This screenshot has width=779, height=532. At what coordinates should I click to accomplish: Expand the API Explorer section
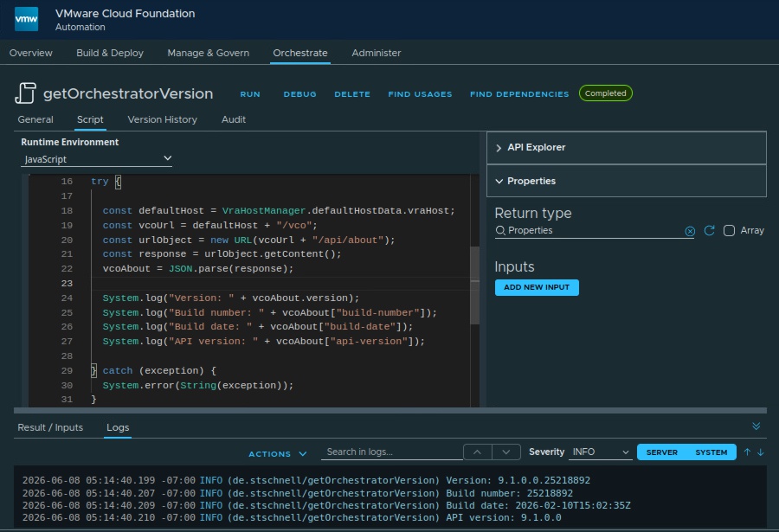(627, 148)
